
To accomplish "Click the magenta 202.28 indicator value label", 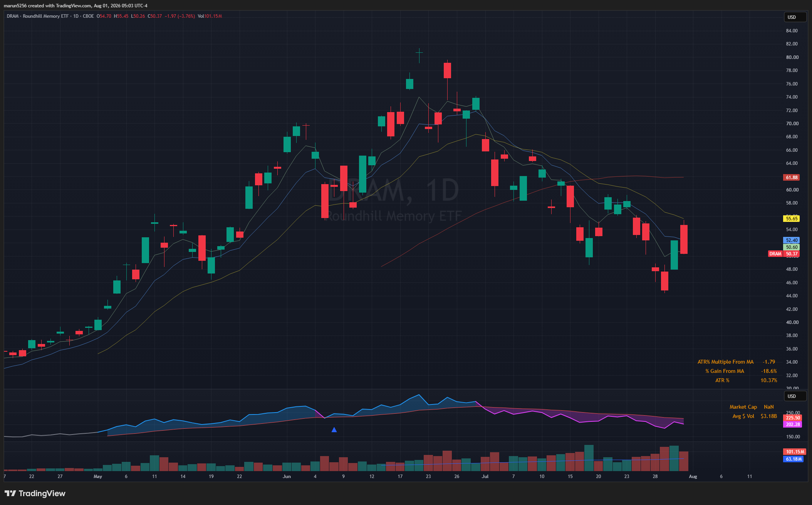I will click(792, 424).
